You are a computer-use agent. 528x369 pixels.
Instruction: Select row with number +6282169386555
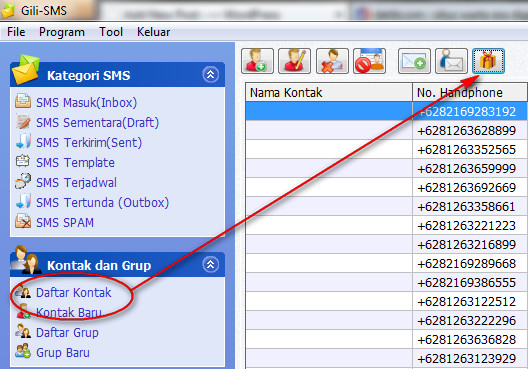tap(387, 282)
